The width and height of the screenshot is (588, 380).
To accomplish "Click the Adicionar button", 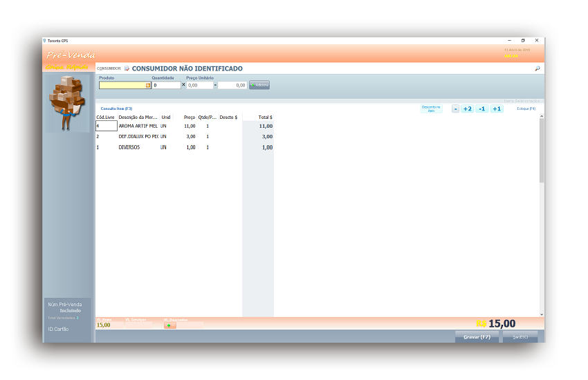I will pyautogui.click(x=259, y=85).
